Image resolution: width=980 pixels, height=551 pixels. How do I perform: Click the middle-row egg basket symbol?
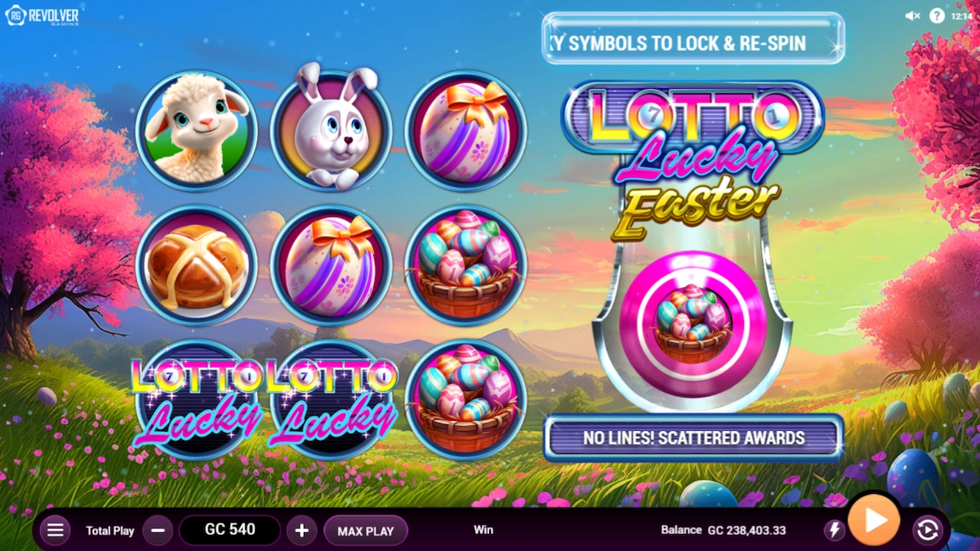pos(466,265)
